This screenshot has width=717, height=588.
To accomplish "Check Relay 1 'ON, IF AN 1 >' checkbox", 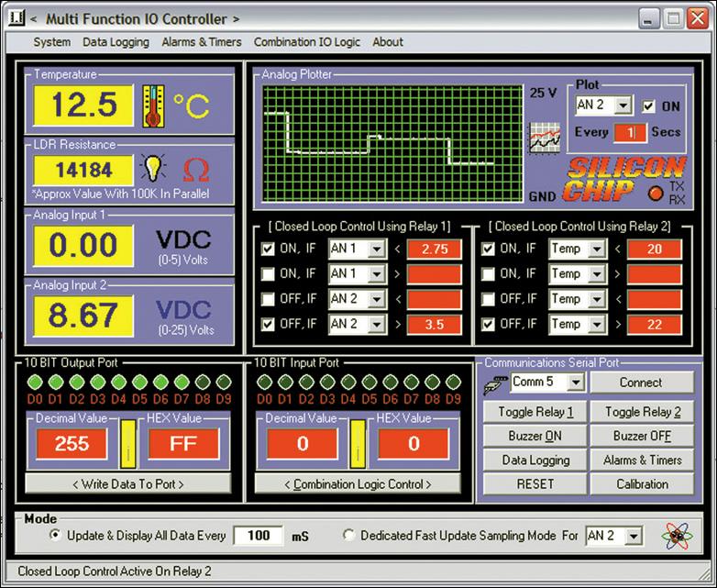I will pyautogui.click(x=268, y=274).
